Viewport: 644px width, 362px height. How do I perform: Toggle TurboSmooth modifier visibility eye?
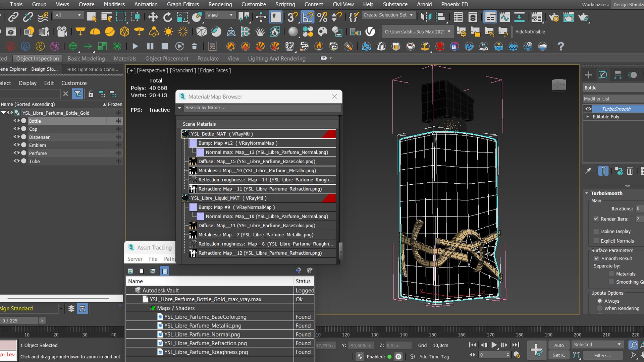click(588, 109)
